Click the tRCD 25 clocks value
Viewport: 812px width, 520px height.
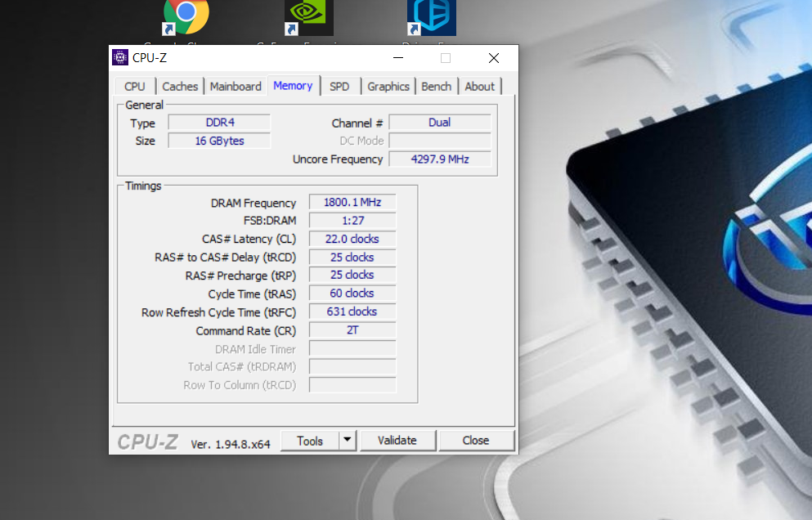(352, 258)
